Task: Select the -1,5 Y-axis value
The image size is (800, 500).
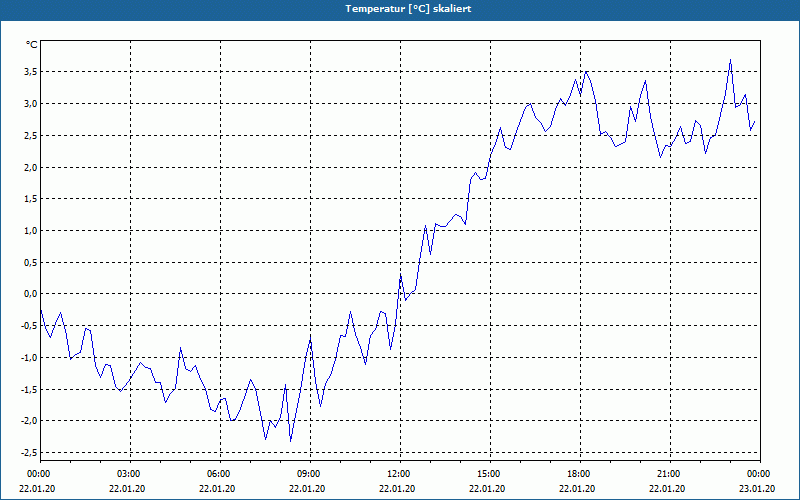Action: 29,389
